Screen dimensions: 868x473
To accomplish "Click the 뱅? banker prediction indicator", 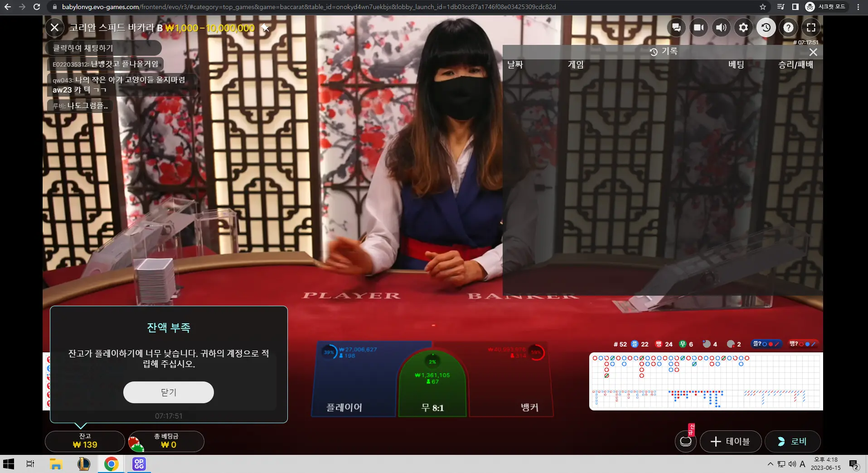I will (803, 344).
